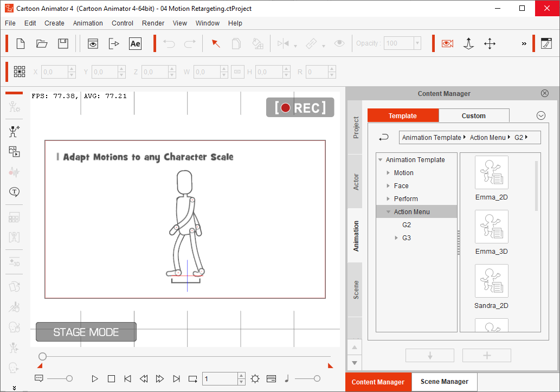Close the Content Manager panel

pyautogui.click(x=544, y=93)
